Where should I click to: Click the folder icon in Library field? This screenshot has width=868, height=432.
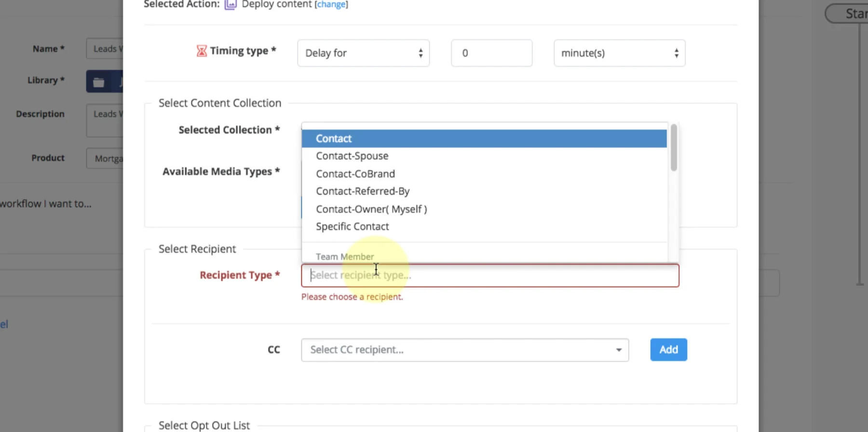[x=99, y=82]
